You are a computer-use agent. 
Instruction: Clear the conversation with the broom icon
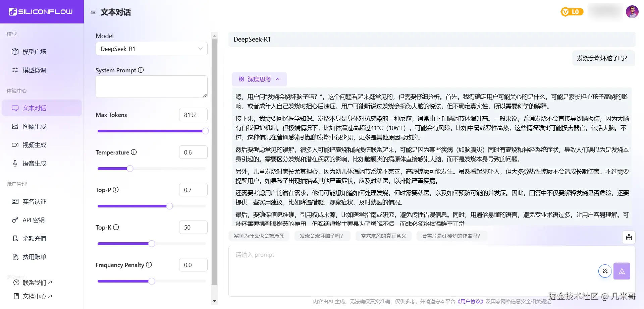[x=629, y=237]
